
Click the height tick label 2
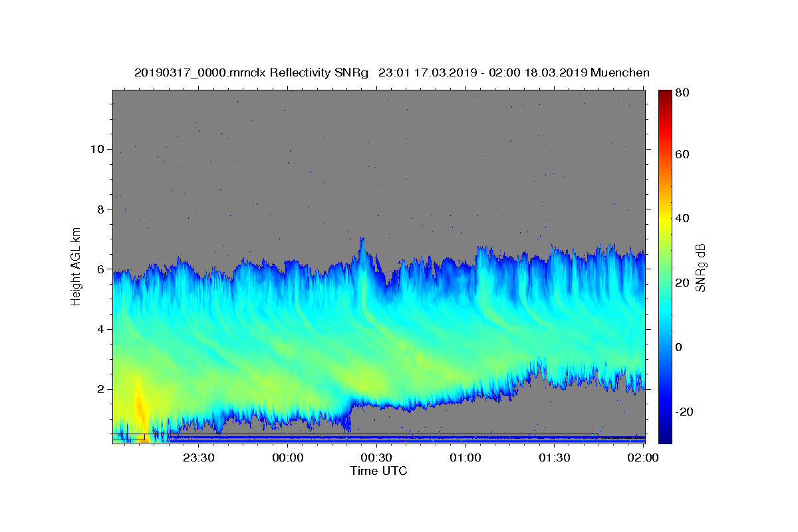tap(100, 389)
